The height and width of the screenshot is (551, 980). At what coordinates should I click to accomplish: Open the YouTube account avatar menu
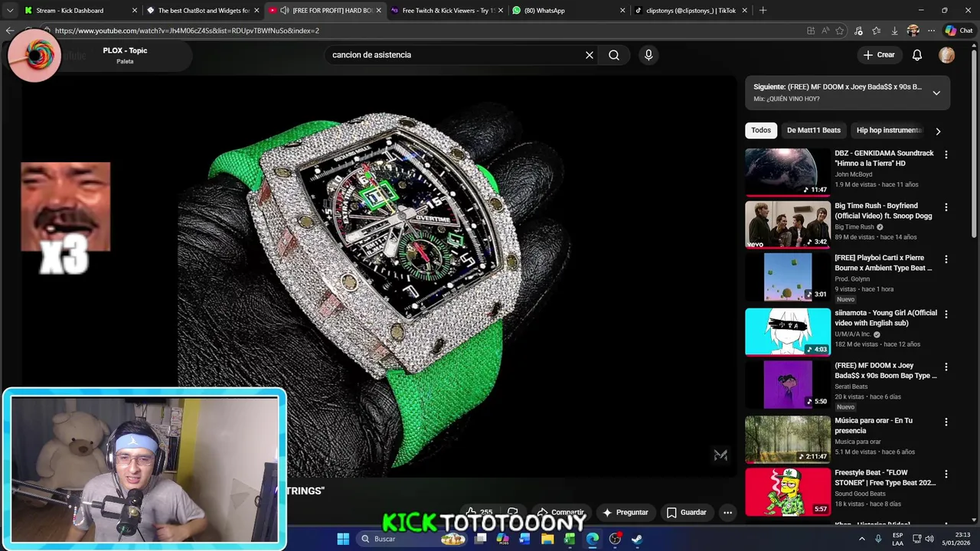click(x=947, y=55)
